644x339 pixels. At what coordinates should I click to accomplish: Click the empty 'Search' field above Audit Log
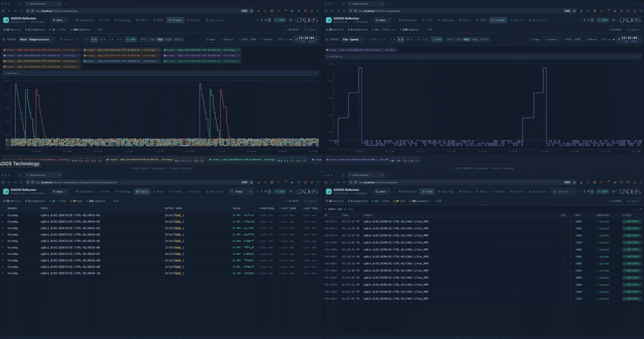click(565, 192)
